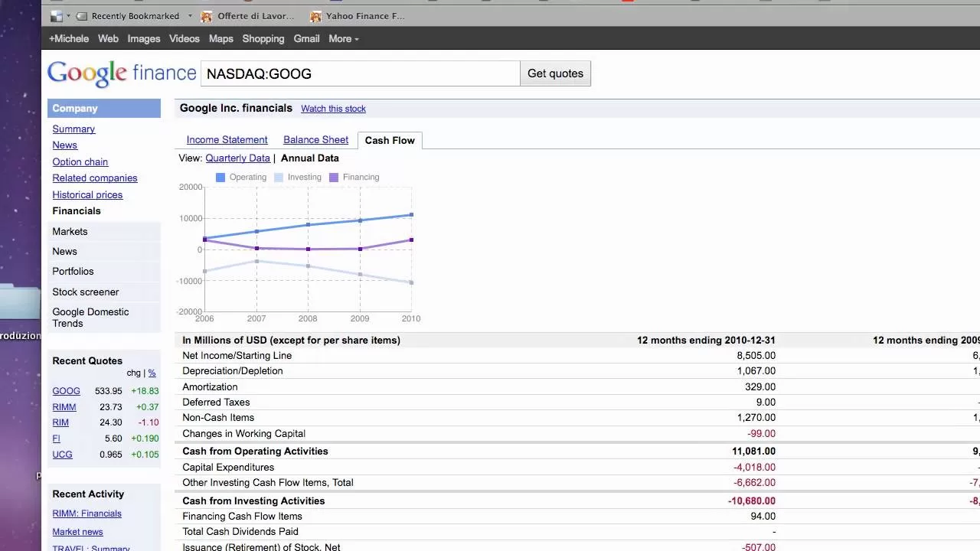This screenshot has width=980, height=551.
Task: Open Related companies link
Action: [x=94, y=178]
